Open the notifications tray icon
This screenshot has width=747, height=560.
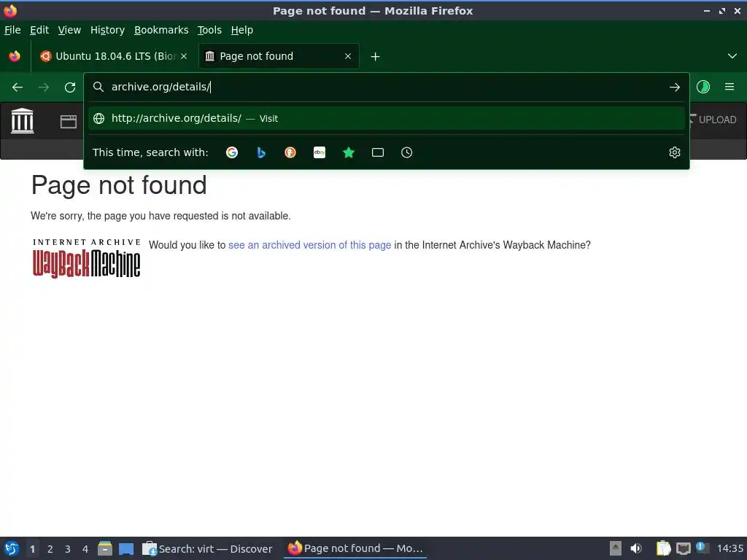click(x=702, y=548)
